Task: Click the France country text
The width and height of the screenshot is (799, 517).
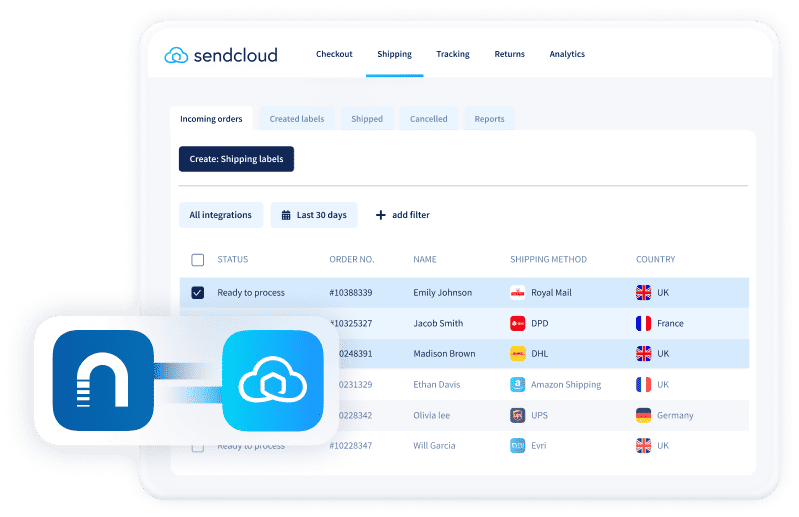Action: tap(670, 323)
